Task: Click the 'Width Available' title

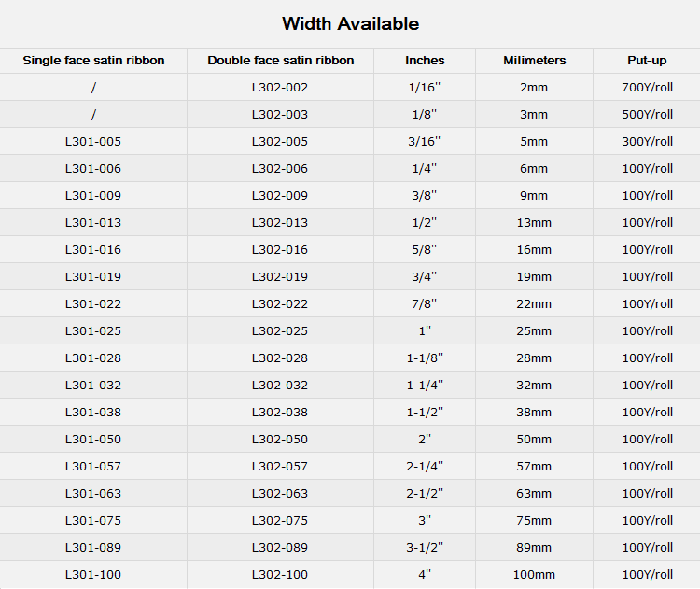Action: pos(350,23)
